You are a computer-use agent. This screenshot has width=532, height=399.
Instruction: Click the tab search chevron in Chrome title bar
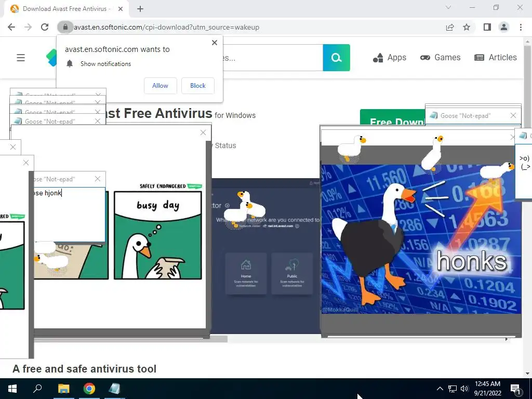[x=448, y=7]
